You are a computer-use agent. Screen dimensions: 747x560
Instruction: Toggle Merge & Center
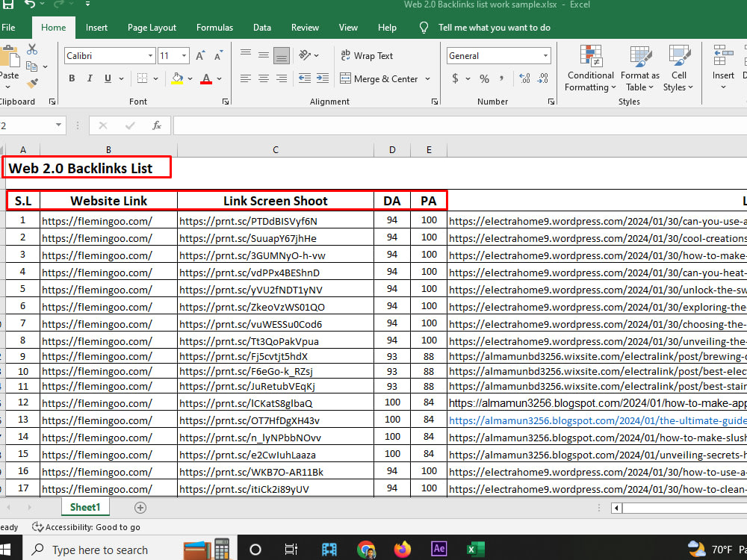tap(379, 78)
